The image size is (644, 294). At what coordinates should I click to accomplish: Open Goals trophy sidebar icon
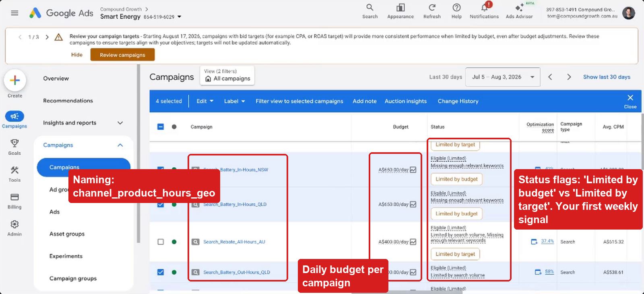click(14, 143)
